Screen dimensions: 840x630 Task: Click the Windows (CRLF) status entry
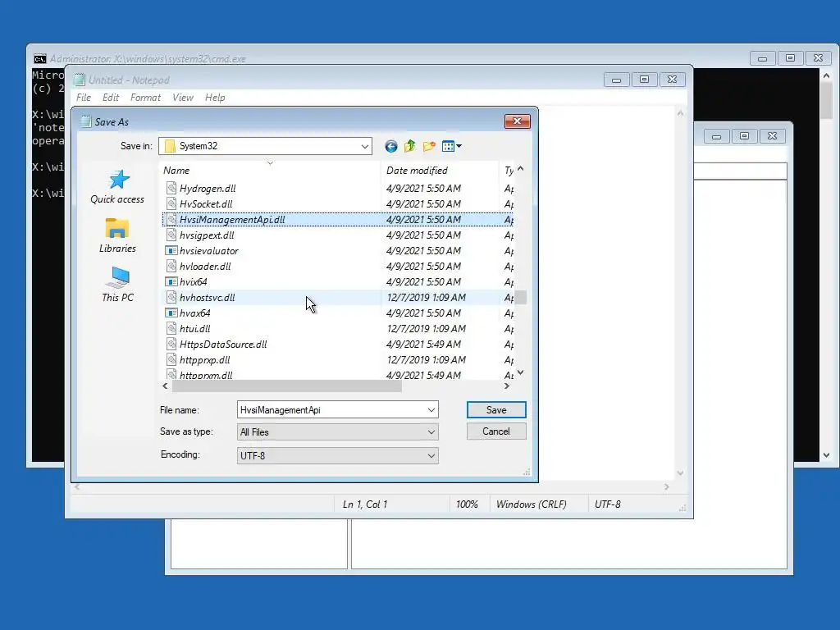pyautogui.click(x=531, y=504)
